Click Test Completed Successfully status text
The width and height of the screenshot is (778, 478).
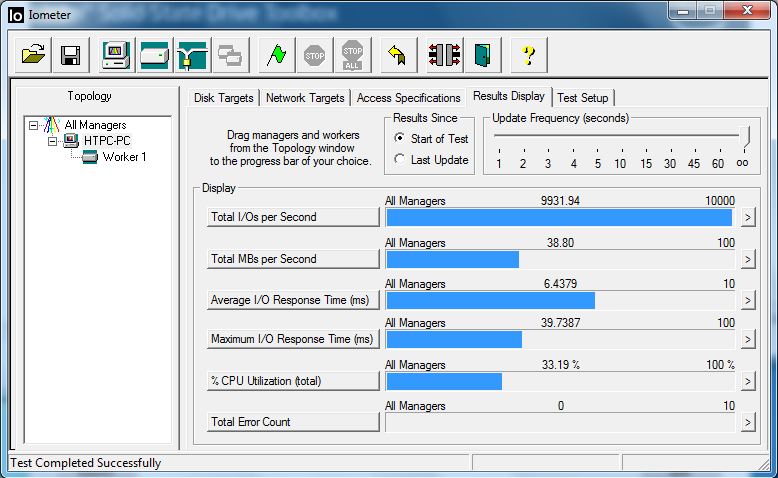85,463
